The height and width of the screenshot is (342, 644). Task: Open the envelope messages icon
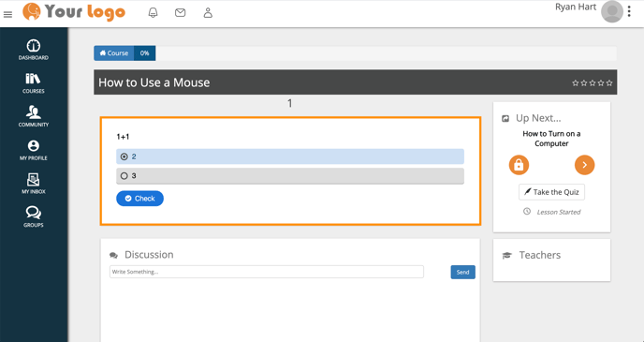[181, 13]
